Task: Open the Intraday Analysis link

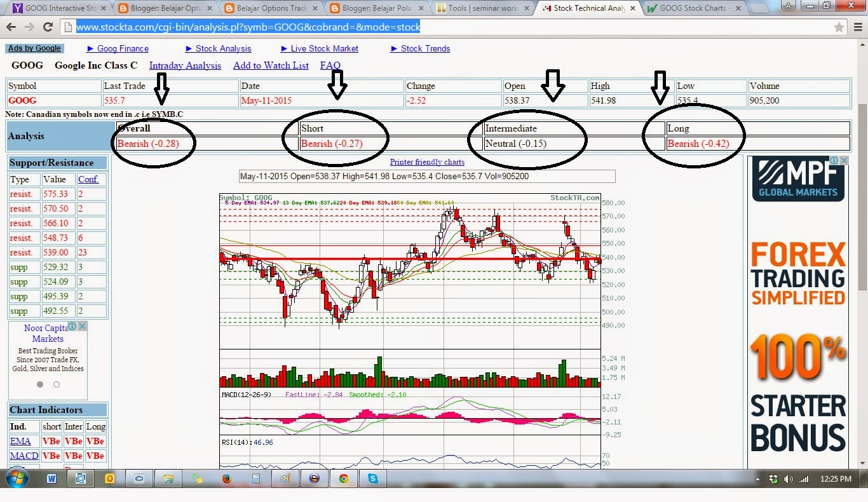Action: [185, 65]
